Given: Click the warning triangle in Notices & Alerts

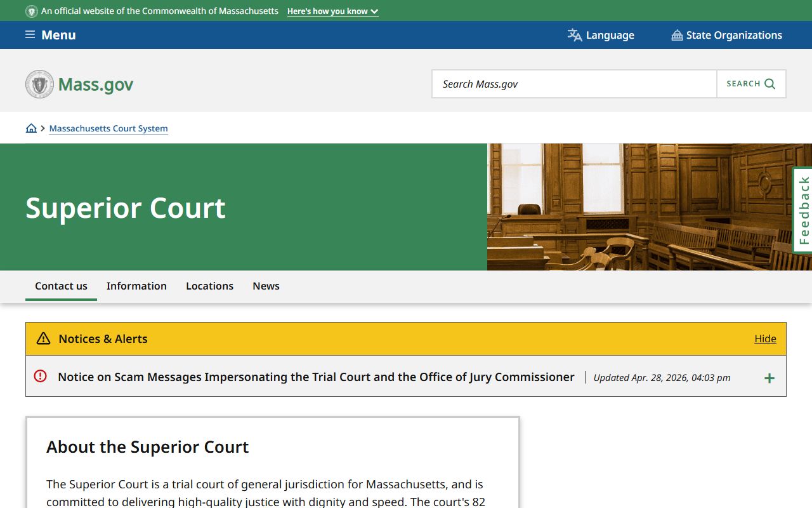Looking at the screenshot, I should pyautogui.click(x=43, y=338).
